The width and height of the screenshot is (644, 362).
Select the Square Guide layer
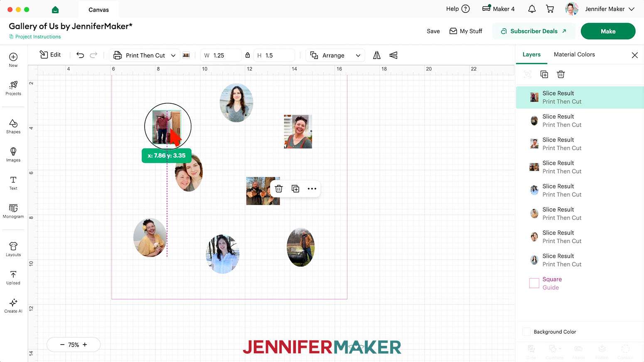pos(580,283)
